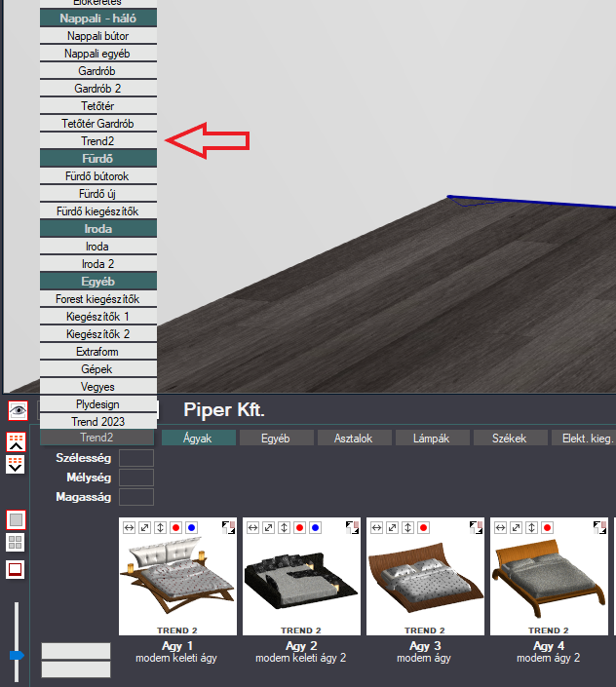Image resolution: width=616 pixels, height=687 pixels.
Task: Open the Elekt. kieg. tab
Action: [584, 439]
